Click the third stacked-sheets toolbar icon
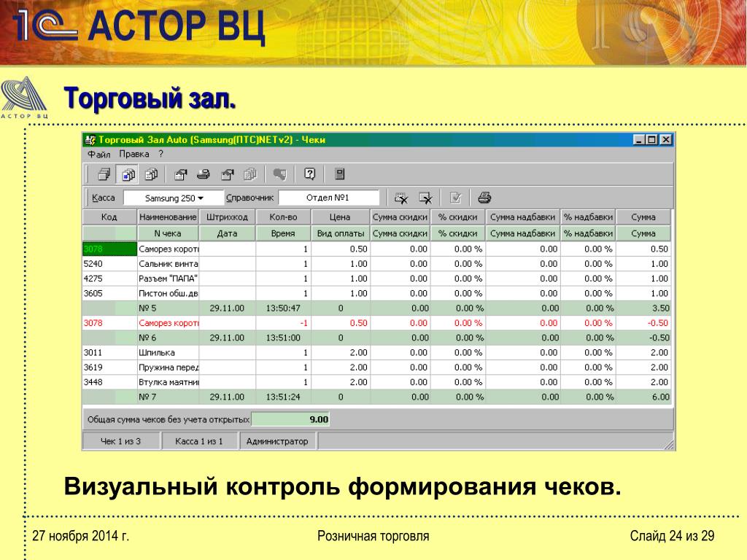747x560 pixels. (x=152, y=174)
